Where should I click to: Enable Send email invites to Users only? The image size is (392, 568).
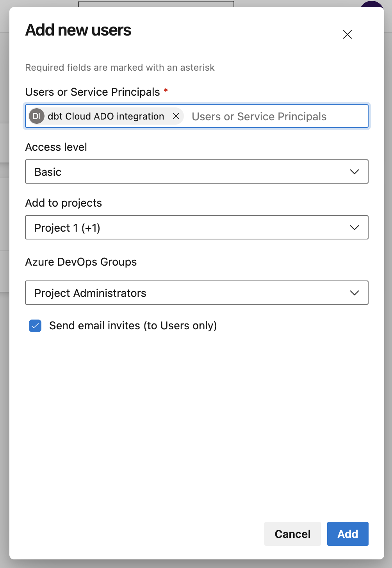coord(35,325)
